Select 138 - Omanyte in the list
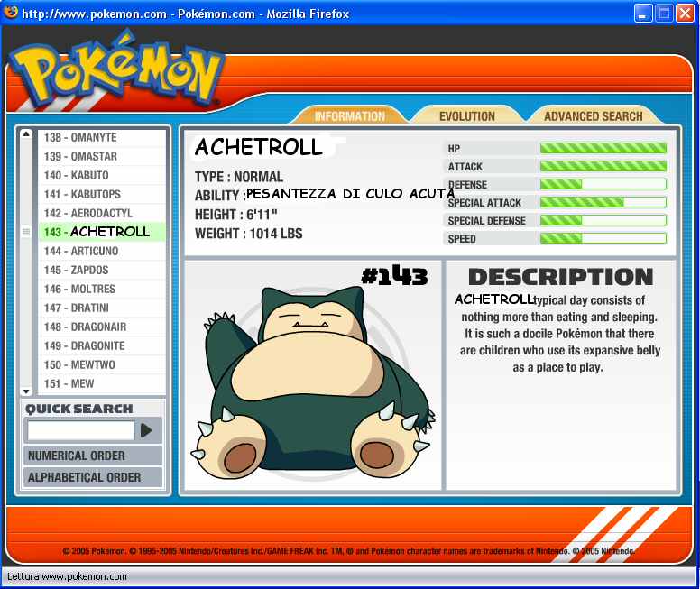Viewport: 700px width, 589px height. click(x=102, y=137)
